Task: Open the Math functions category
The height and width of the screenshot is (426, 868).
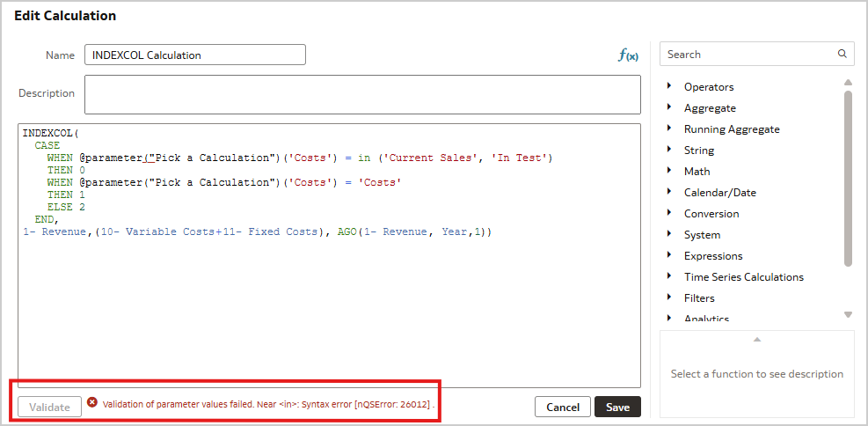Action: coord(697,171)
